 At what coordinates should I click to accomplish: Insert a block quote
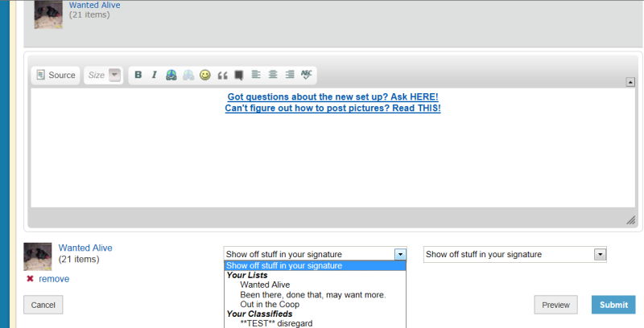222,75
